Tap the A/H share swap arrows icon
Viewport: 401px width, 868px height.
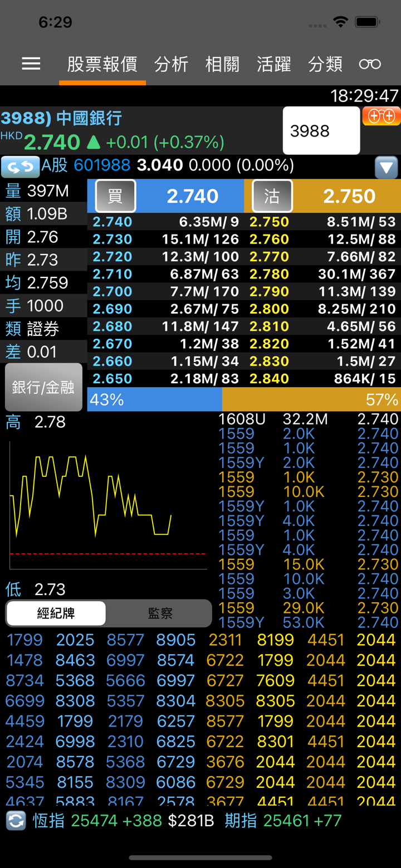pyautogui.click(x=20, y=166)
